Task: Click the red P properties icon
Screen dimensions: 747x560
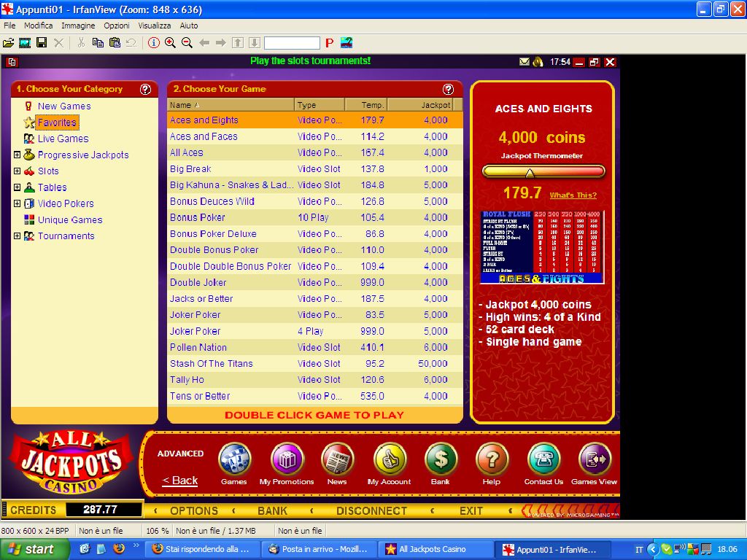Action: click(329, 43)
